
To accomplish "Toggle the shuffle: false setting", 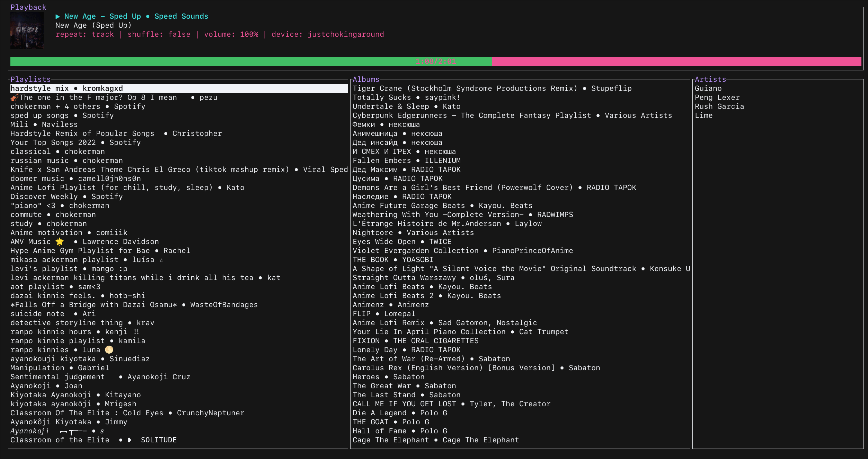I will point(159,34).
